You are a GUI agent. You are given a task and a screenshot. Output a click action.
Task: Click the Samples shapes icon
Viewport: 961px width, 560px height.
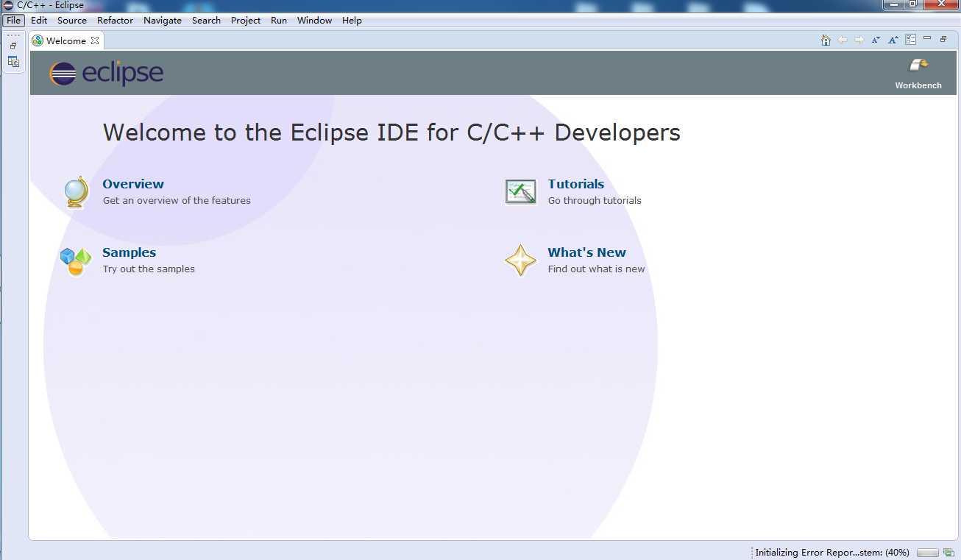pyautogui.click(x=76, y=261)
